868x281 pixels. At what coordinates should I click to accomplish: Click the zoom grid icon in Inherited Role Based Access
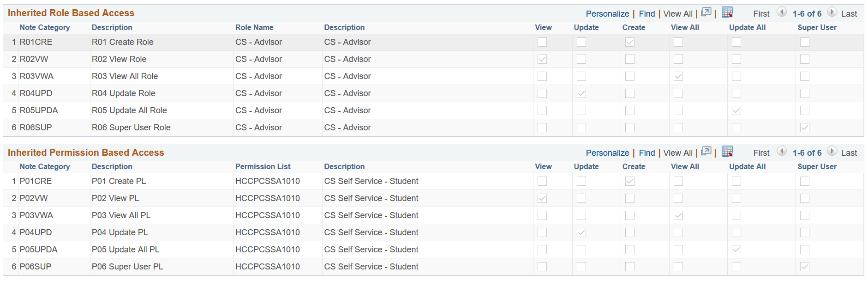coord(706,12)
